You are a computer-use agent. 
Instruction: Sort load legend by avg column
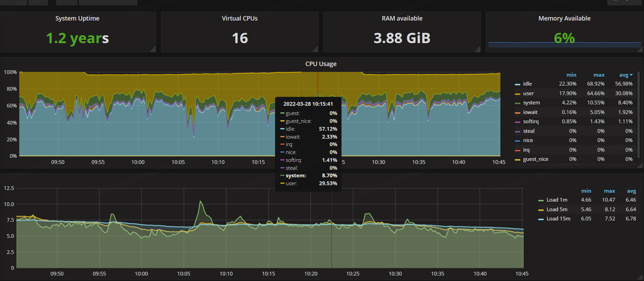click(x=632, y=191)
